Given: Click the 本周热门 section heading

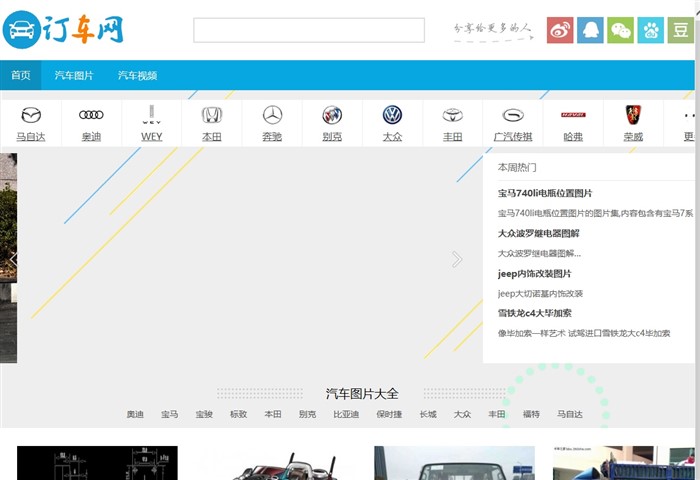Looking at the screenshot, I should click(517, 167).
